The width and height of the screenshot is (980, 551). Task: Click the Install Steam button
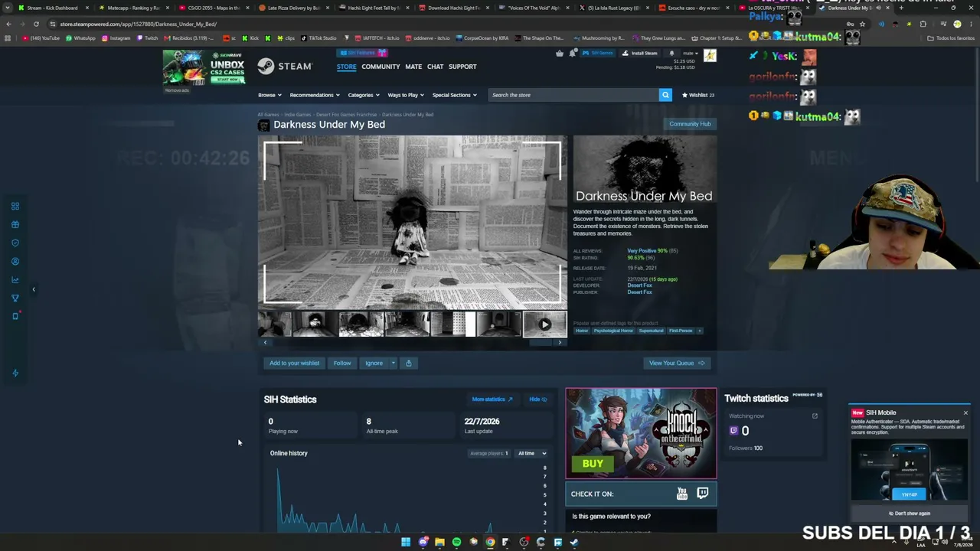(639, 53)
